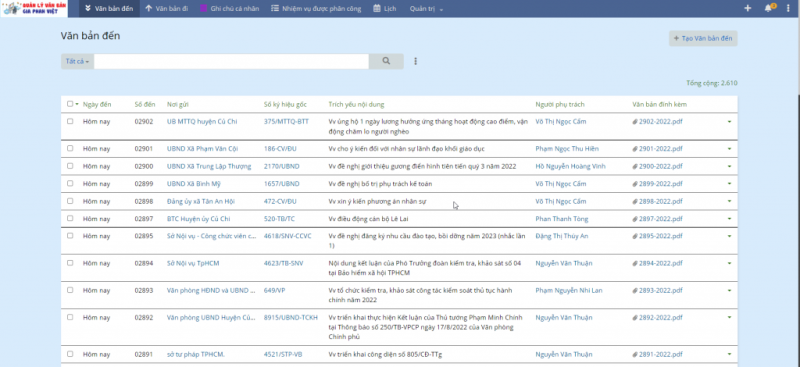Go to Văn bản đi tab

pyautogui.click(x=166, y=9)
